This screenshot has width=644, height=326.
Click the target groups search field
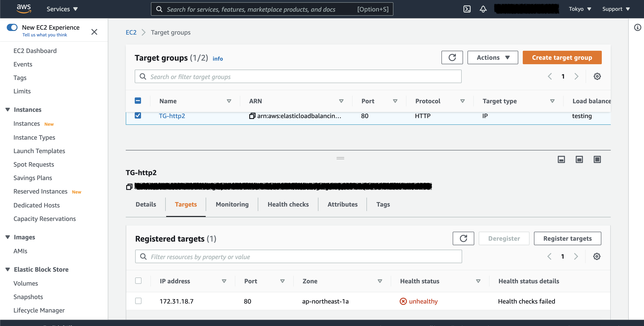tap(298, 77)
